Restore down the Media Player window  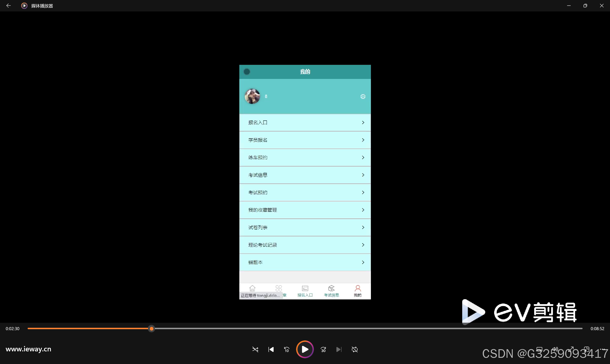[x=585, y=5]
